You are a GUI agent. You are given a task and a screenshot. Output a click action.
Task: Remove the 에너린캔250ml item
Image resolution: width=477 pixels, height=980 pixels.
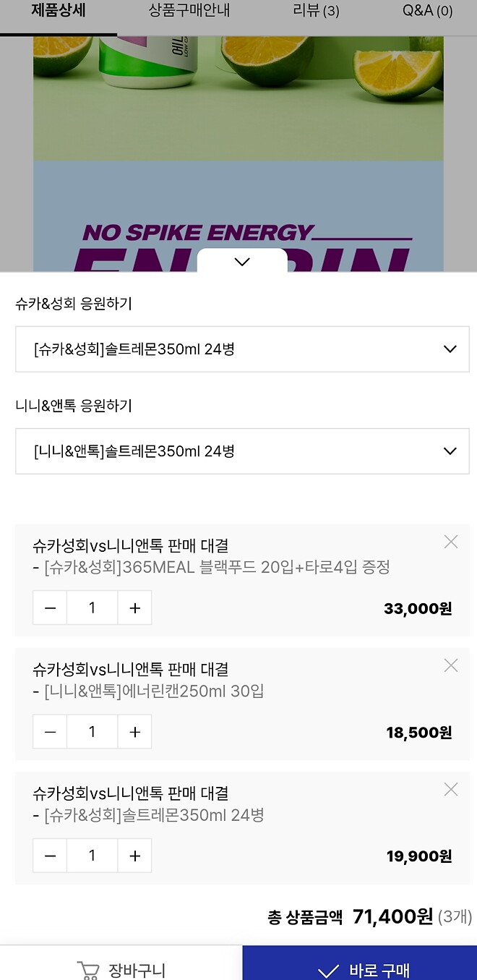pos(450,665)
